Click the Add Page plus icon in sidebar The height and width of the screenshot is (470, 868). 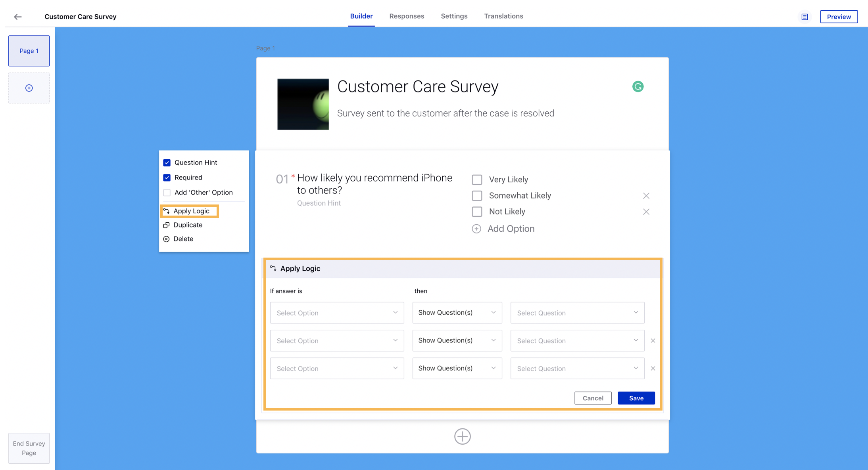pyautogui.click(x=29, y=88)
